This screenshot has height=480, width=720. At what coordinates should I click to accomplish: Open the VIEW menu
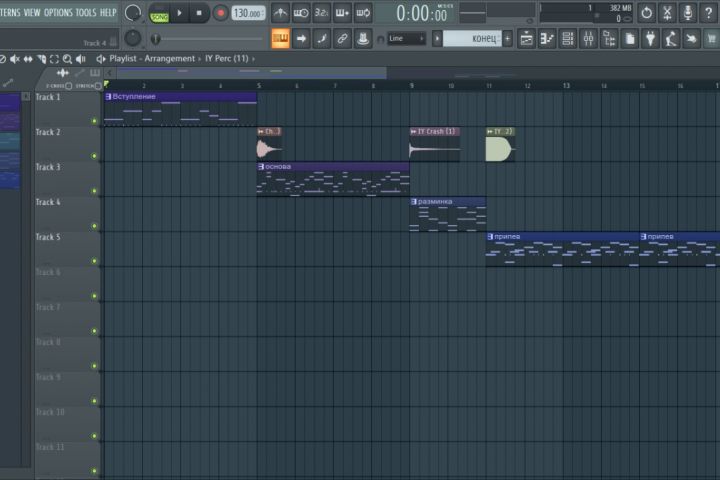[32, 12]
